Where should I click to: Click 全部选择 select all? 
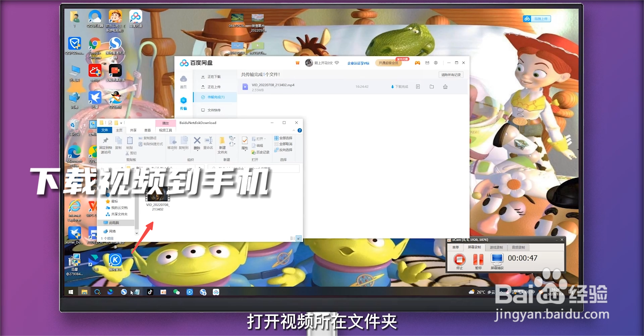click(283, 138)
